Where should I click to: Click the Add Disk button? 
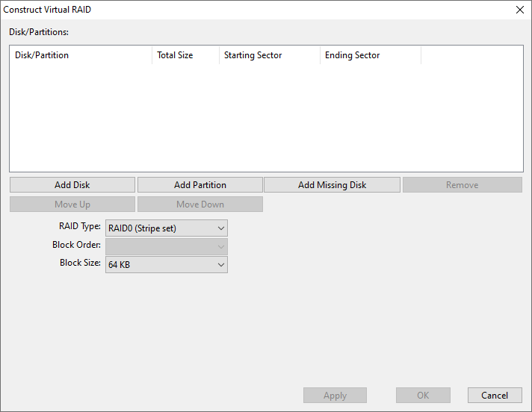pyautogui.click(x=72, y=185)
